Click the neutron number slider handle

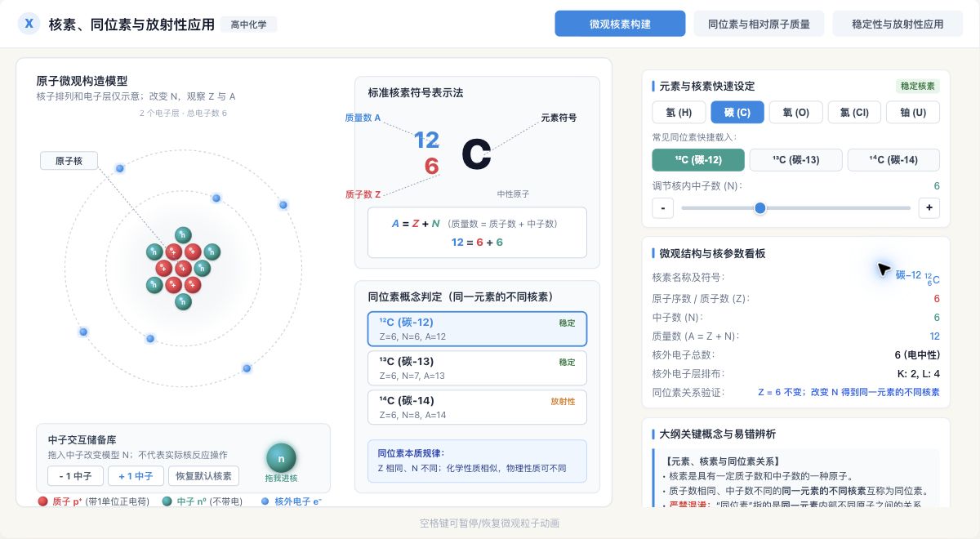(x=760, y=207)
